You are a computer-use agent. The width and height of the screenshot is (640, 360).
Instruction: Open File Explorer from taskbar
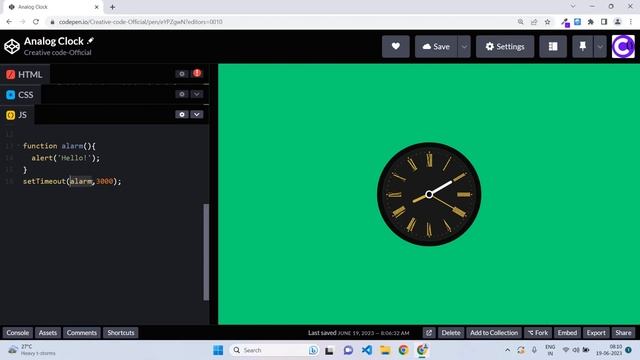coord(385,350)
